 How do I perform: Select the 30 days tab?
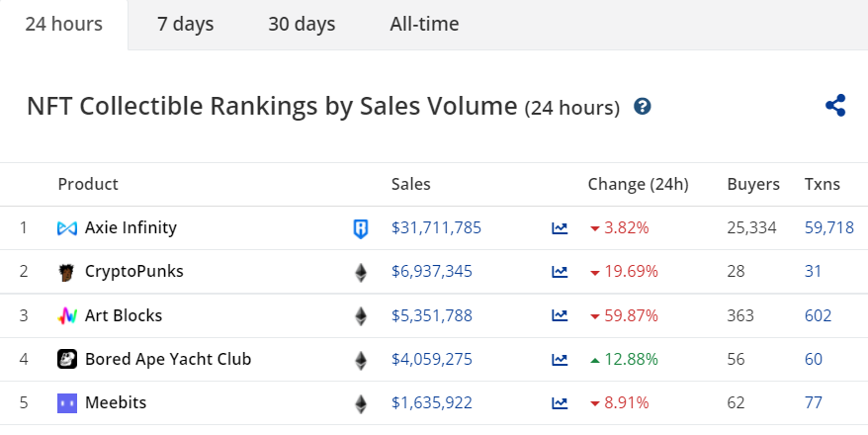point(302,24)
